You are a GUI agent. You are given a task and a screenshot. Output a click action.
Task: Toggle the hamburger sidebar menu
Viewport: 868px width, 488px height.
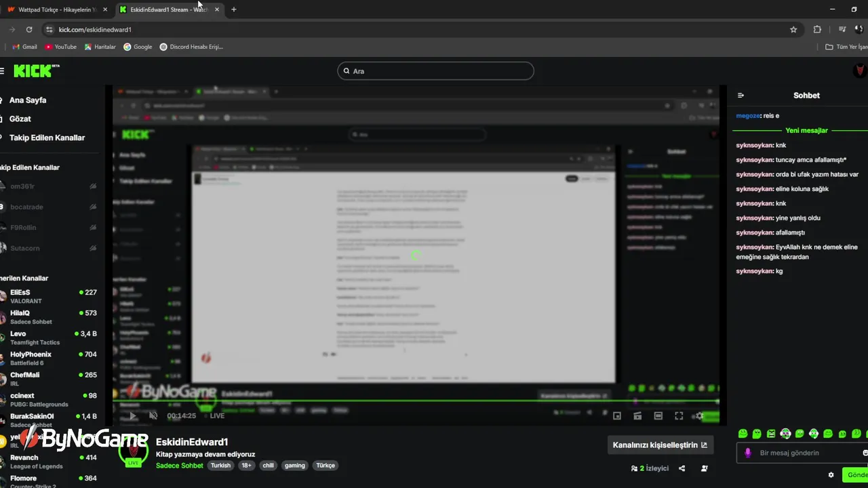(x=2, y=70)
